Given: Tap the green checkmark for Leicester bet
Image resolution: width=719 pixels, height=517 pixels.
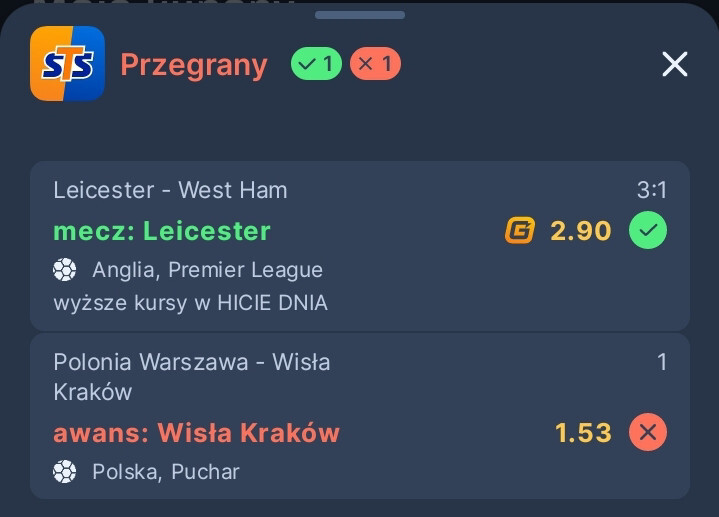Looking at the screenshot, I should (648, 231).
